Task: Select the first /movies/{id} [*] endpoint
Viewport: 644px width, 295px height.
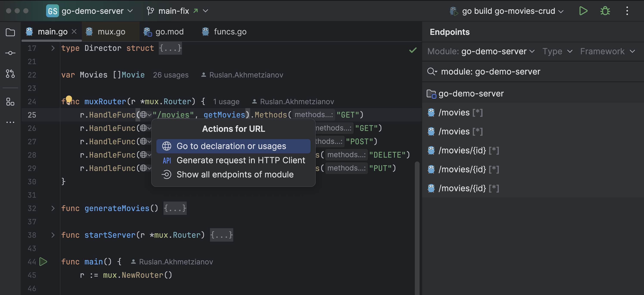Action: pyautogui.click(x=533, y=150)
